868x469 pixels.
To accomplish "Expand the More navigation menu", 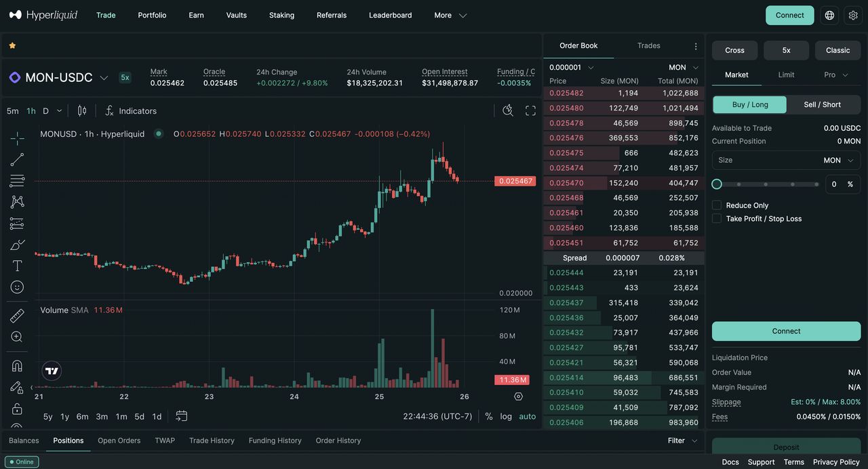I will pyautogui.click(x=450, y=15).
